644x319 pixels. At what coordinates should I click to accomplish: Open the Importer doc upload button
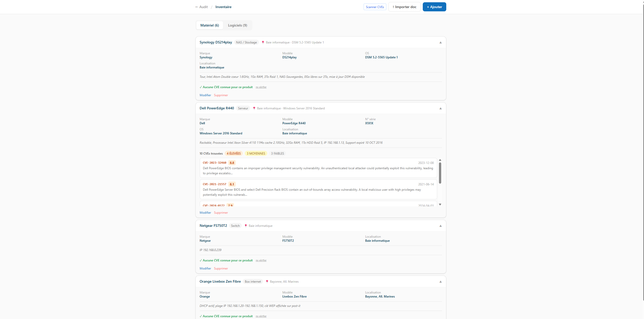404,7
